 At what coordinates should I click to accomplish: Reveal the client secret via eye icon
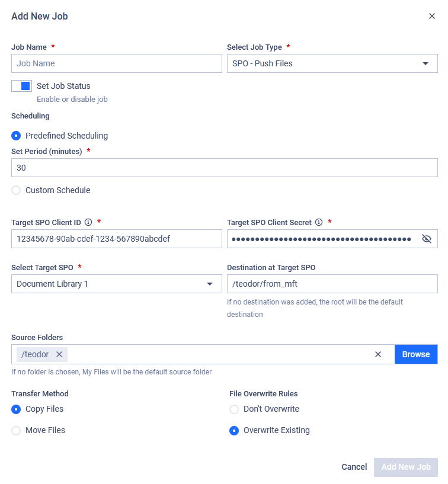point(427,239)
